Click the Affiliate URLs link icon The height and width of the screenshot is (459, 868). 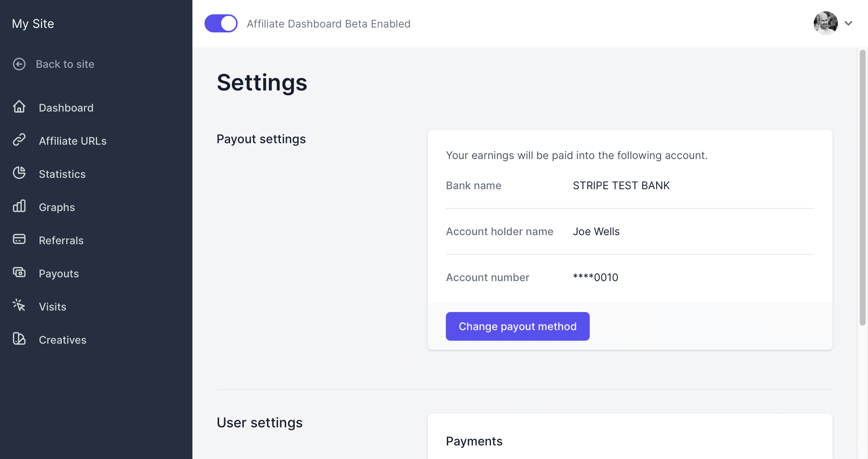[x=19, y=140]
